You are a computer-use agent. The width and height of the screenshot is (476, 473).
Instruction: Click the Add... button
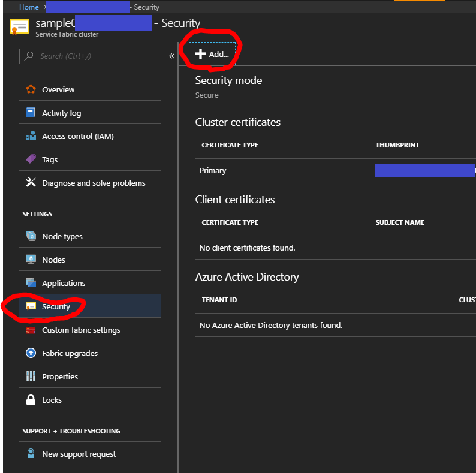click(212, 54)
